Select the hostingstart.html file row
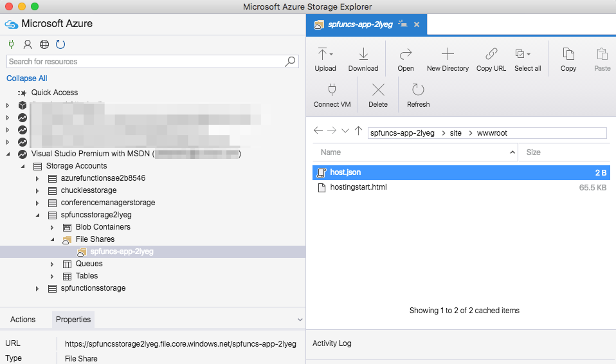 point(461,188)
